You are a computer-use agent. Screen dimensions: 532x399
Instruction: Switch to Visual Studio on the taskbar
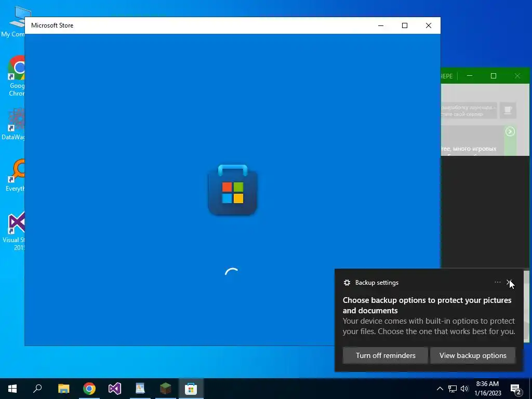click(115, 389)
